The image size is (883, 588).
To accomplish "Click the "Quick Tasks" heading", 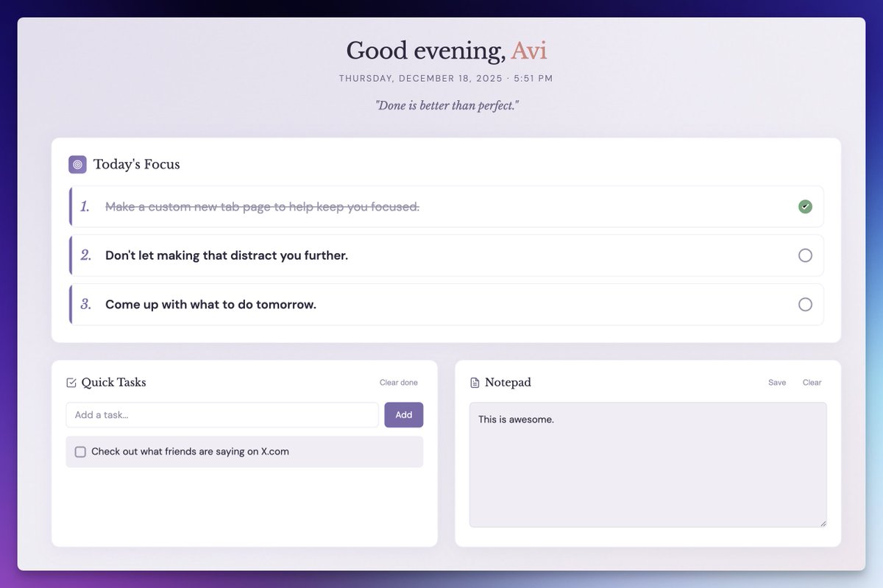I will [114, 383].
